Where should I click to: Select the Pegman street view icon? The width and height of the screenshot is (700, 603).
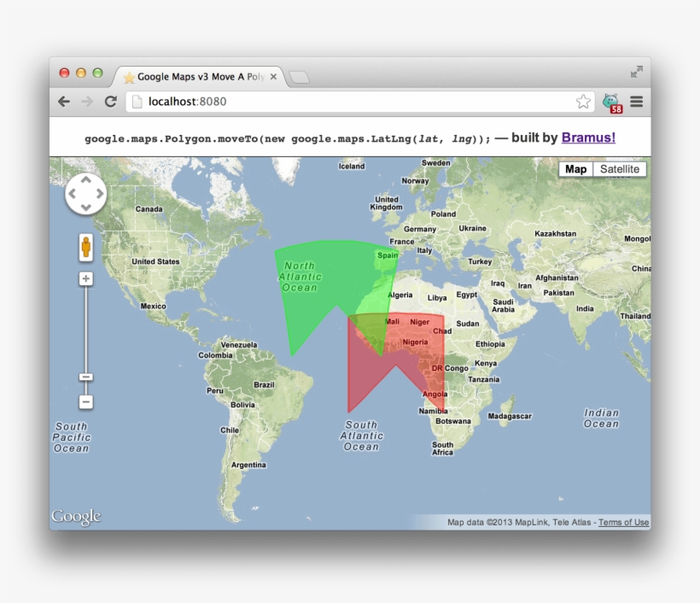[x=85, y=247]
